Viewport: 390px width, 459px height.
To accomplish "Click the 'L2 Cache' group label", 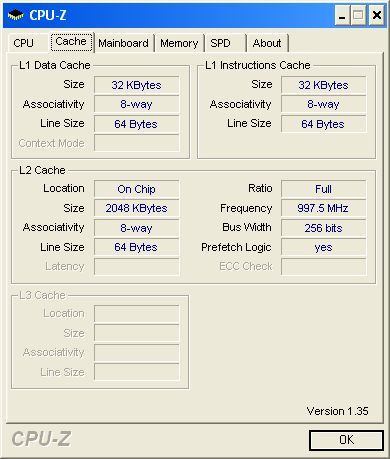I will [x=42, y=170].
